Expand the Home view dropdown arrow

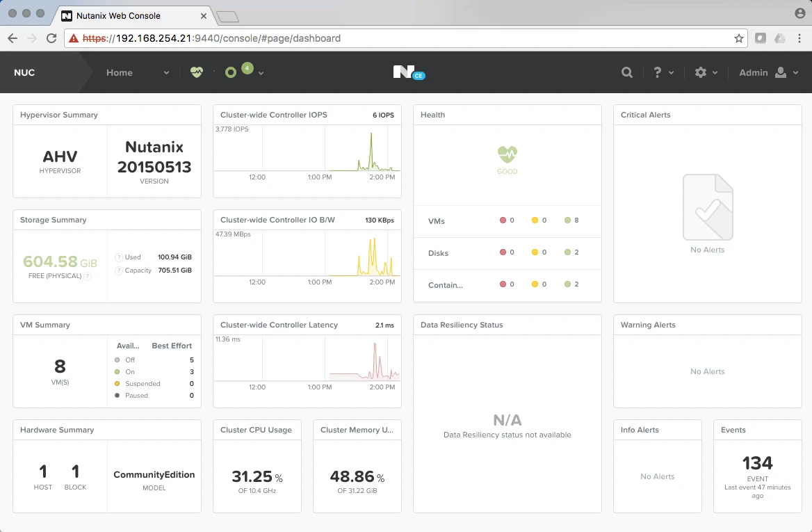coord(166,72)
